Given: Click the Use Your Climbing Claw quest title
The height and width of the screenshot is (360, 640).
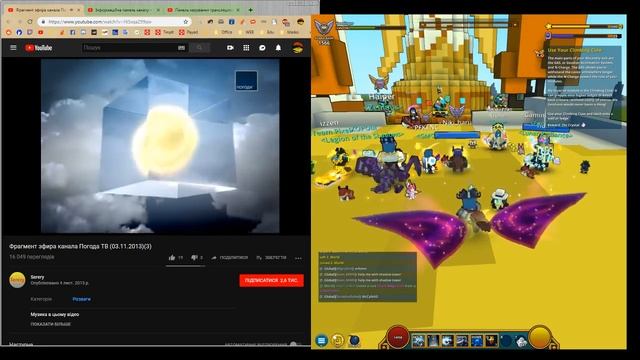Looking at the screenshot, I should click(x=574, y=50).
